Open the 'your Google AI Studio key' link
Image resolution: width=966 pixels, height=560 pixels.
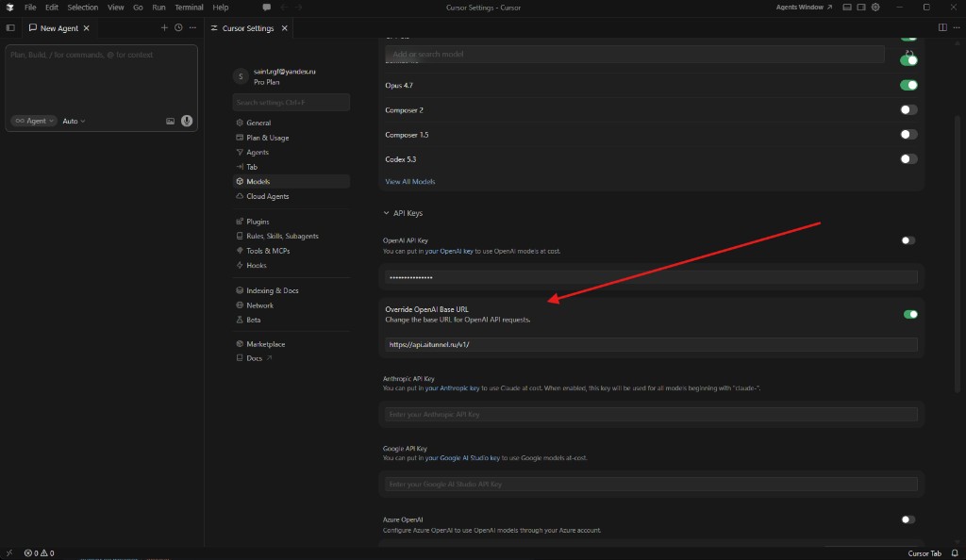(462, 458)
